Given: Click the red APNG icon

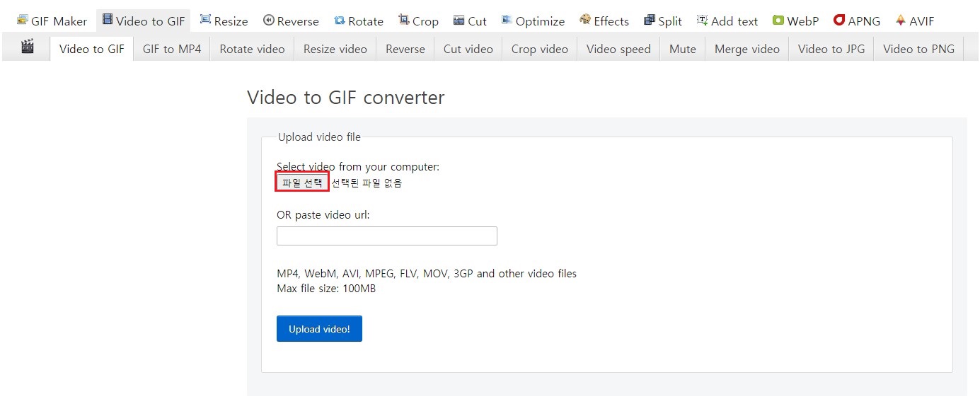Looking at the screenshot, I should coord(839,20).
